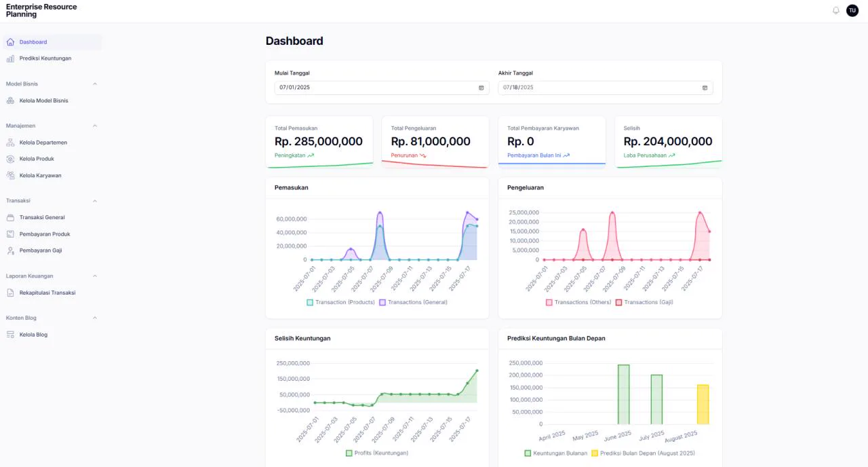Click the Rp. 285,000,000 income value

coord(319,141)
